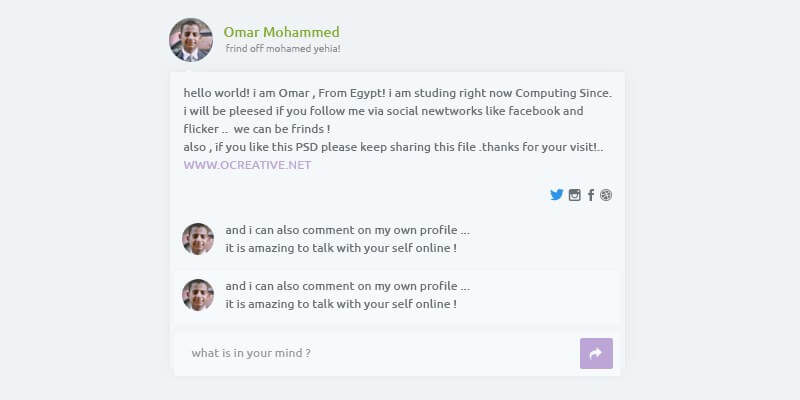Click 'it is amazing' line in first comment
The height and width of the screenshot is (400, 800).
[341, 247]
